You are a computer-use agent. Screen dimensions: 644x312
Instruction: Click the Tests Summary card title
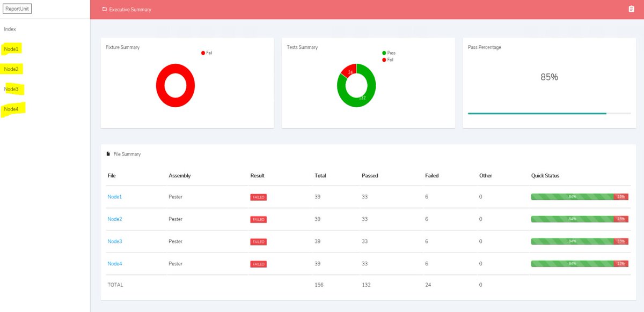[x=302, y=47]
